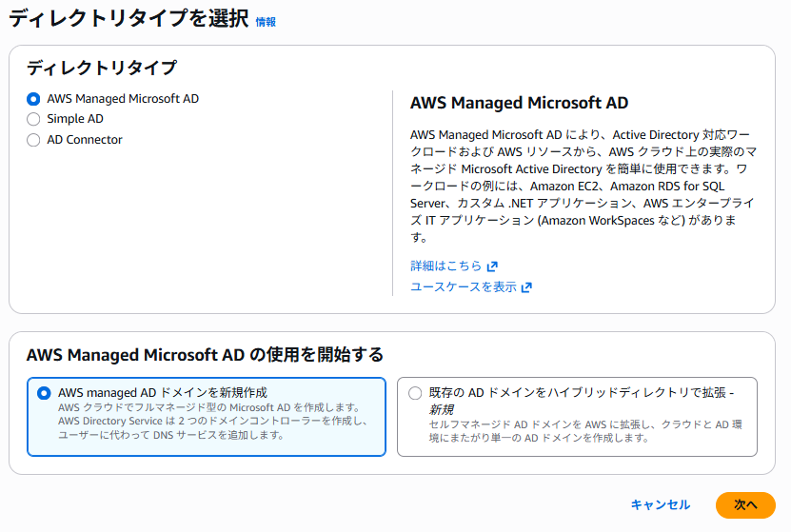Screen dimensions: 791x532
Task: Choose the AWS managed AD ドメインを新規作成 radio circle
Action: coord(44,392)
